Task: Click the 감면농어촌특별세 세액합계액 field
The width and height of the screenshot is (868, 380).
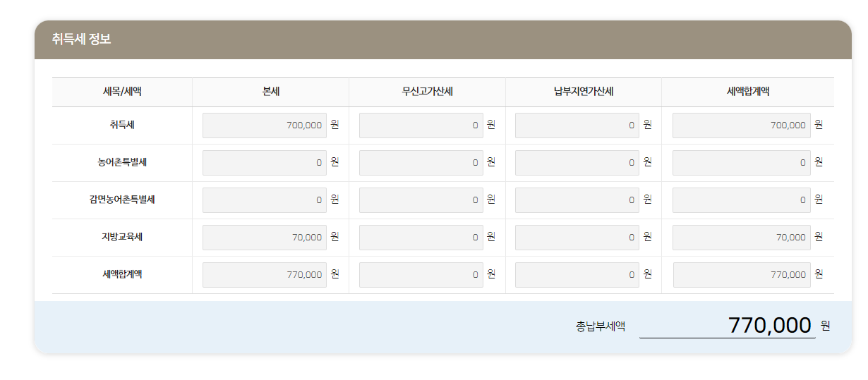Action: (x=742, y=200)
